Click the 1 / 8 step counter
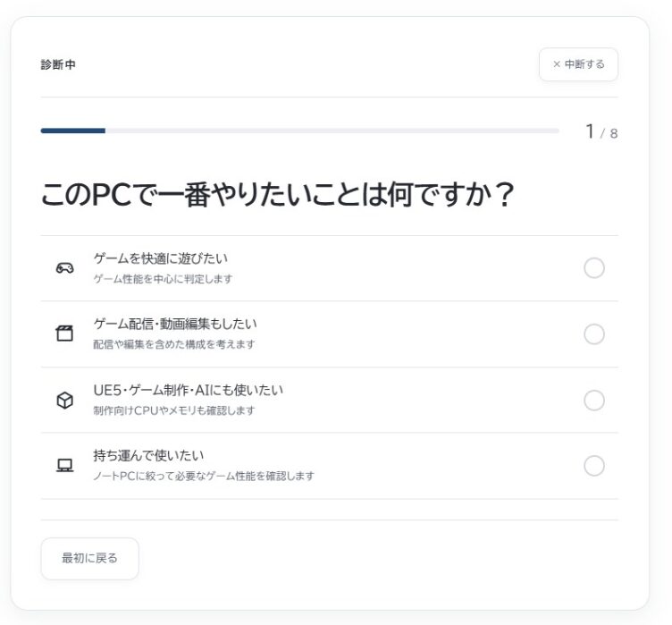672x625 pixels. click(601, 131)
